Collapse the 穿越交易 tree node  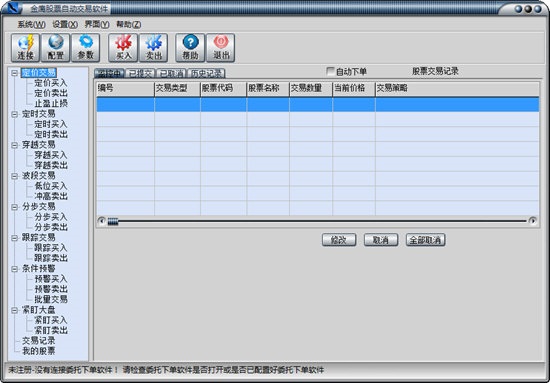[14, 145]
